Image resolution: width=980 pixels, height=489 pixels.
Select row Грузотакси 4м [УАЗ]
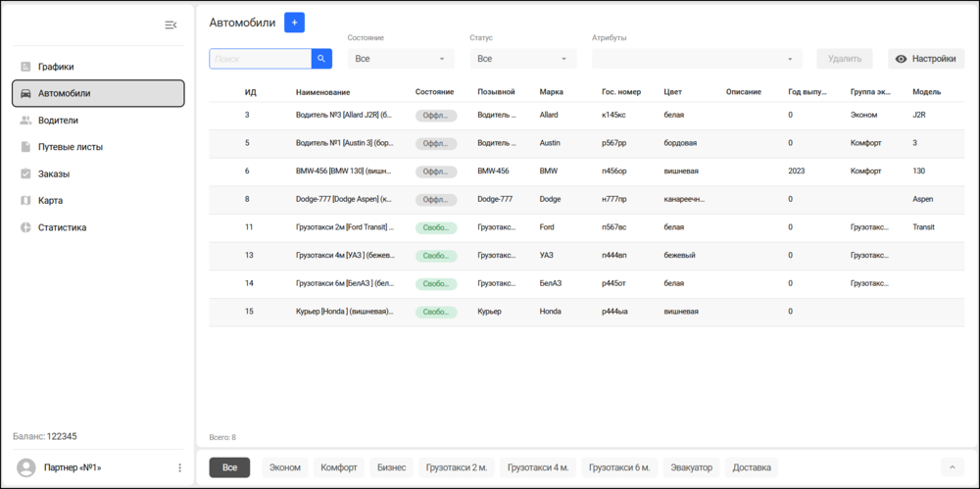587,257
